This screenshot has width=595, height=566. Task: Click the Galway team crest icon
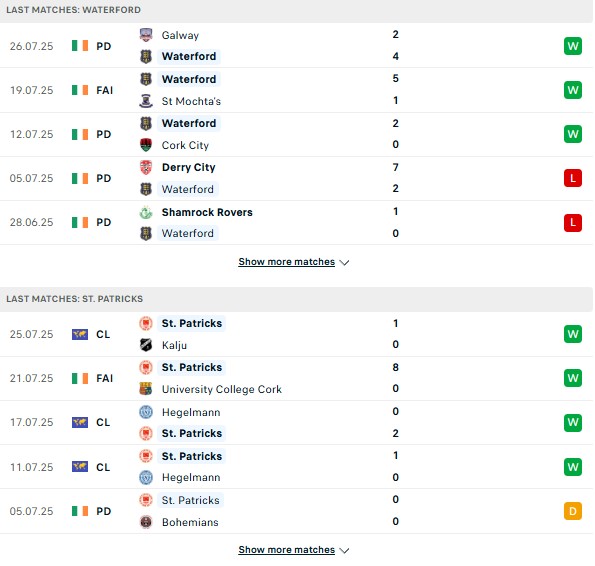click(x=146, y=35)
